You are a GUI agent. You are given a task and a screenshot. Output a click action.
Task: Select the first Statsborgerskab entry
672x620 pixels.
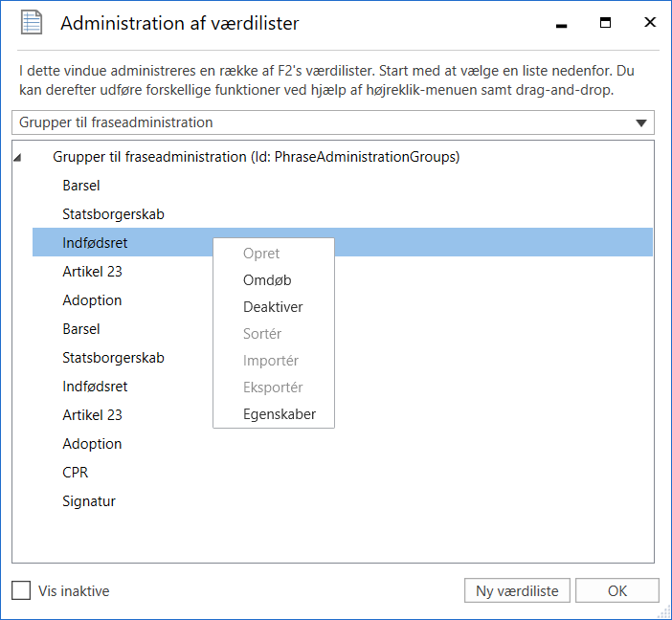(x=113, y=214)
